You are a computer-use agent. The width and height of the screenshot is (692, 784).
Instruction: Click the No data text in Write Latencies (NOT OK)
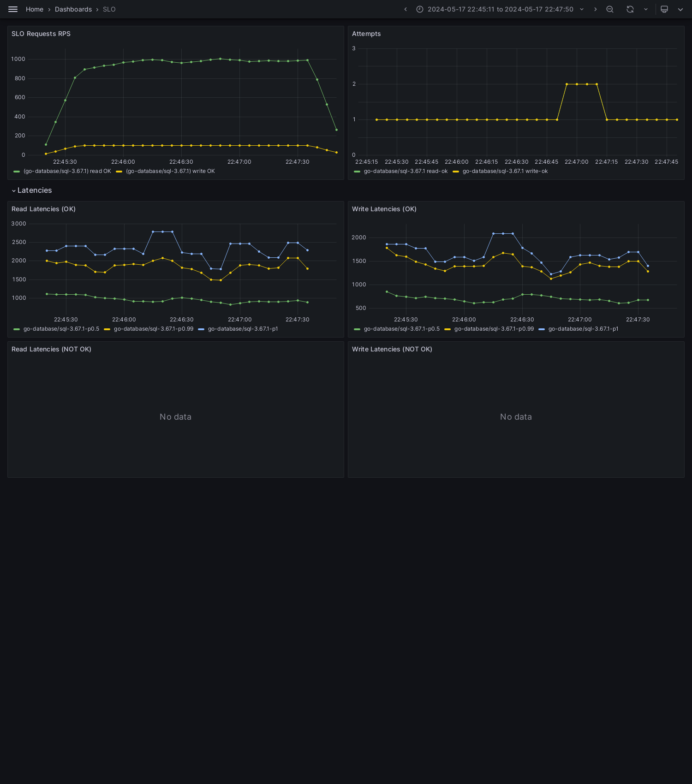516,417
